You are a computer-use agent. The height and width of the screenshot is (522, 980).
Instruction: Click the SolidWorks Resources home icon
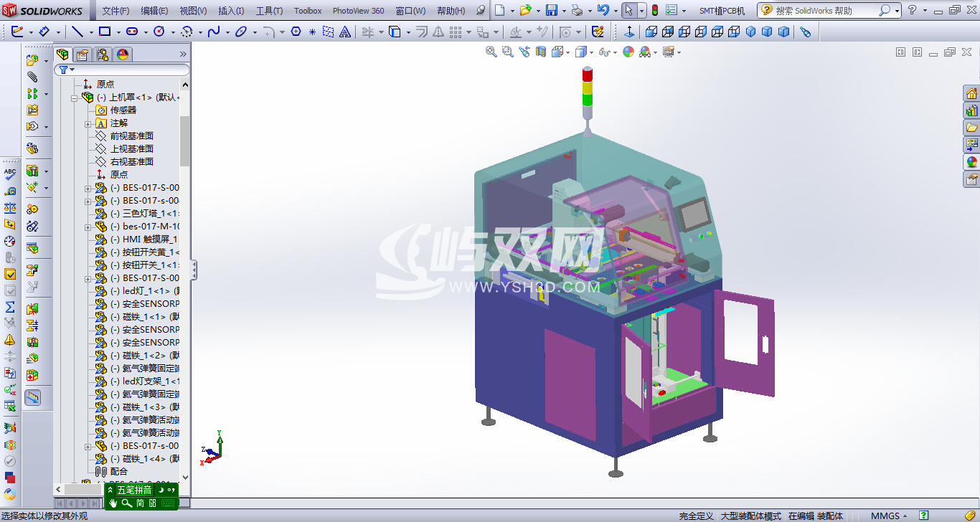pos(971,94)
